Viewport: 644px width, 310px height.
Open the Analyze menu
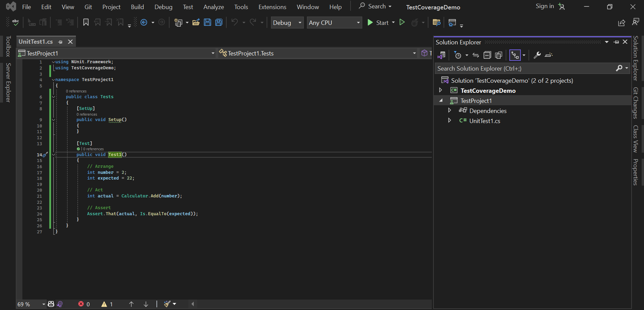click(x=214, y=7)
